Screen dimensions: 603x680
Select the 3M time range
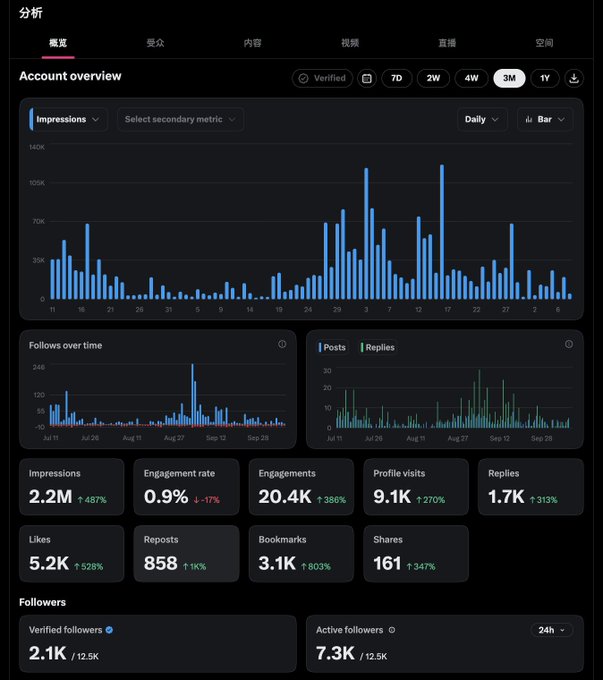[x=509, y=78]
